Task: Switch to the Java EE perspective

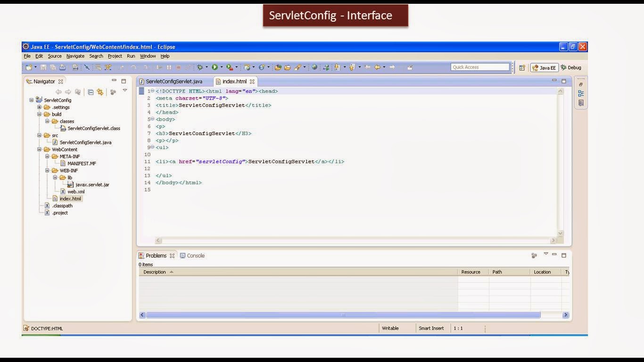Action: 544,67
